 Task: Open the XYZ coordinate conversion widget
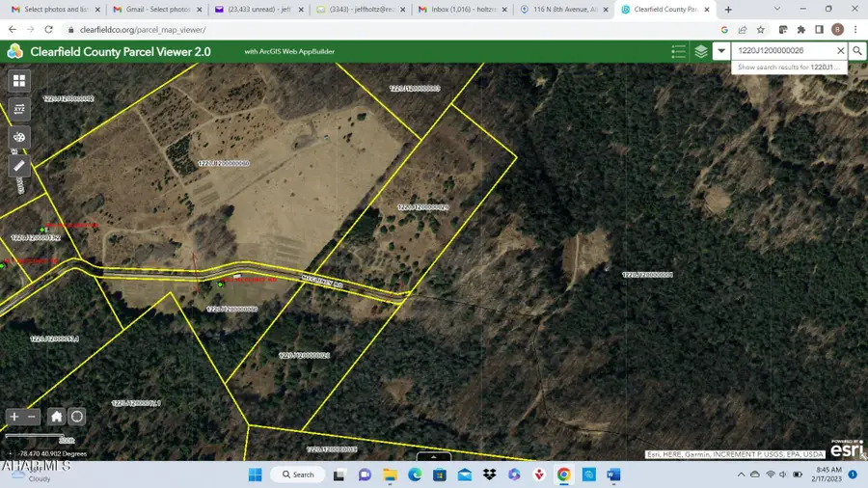18,109
